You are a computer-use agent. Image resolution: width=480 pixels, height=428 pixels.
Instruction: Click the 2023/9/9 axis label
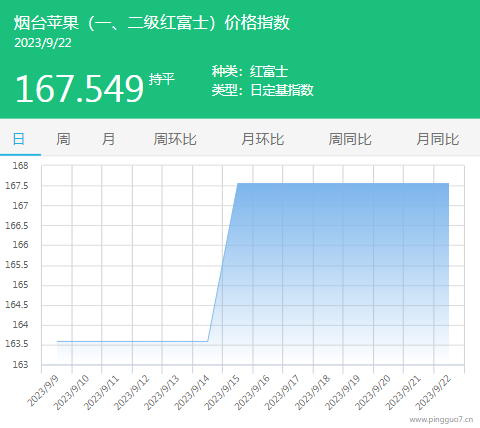pos(43,391)
